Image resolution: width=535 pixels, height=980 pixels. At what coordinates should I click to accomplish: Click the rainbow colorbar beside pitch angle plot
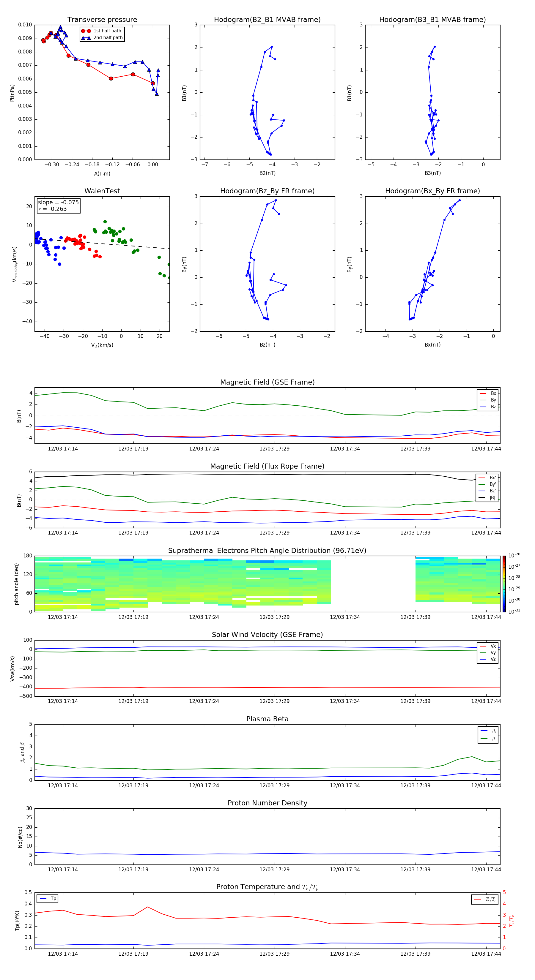(504, 584)
